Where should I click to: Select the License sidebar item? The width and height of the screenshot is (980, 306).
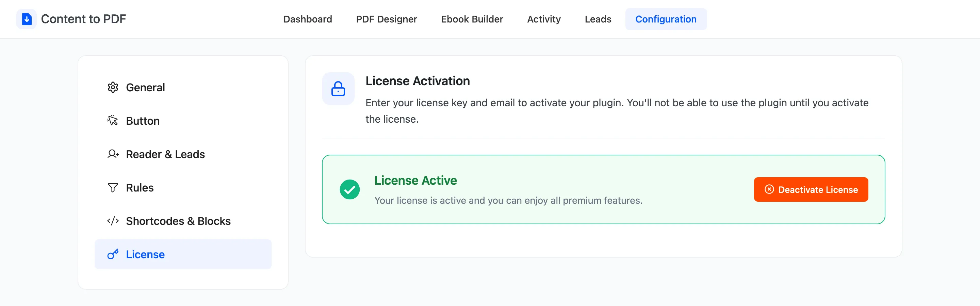click(x=183, y=254)
